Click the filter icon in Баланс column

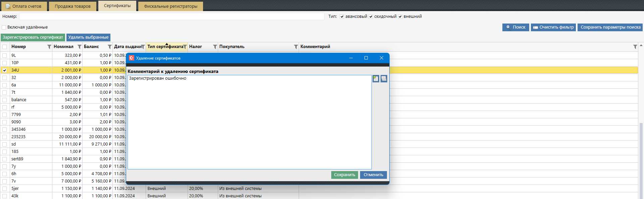click(109, 47)
